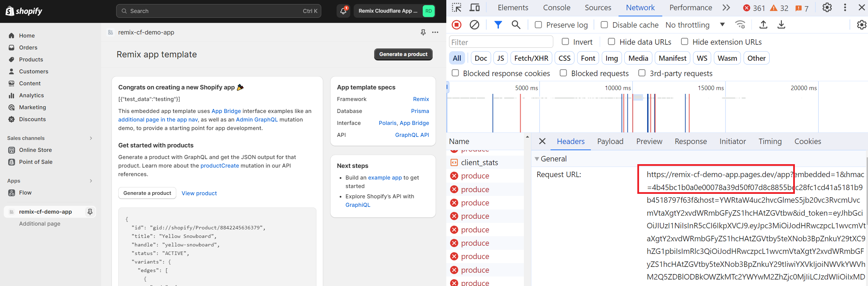Open the productCreate link
This screenshot has width=868, height=286.
tap(220, 166)
